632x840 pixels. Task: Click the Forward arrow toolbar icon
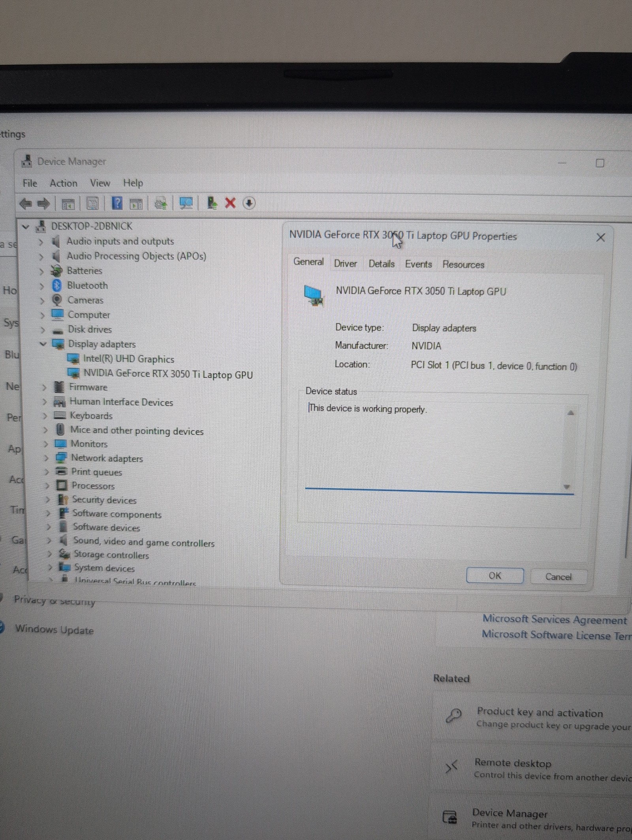tap(43, 204)
